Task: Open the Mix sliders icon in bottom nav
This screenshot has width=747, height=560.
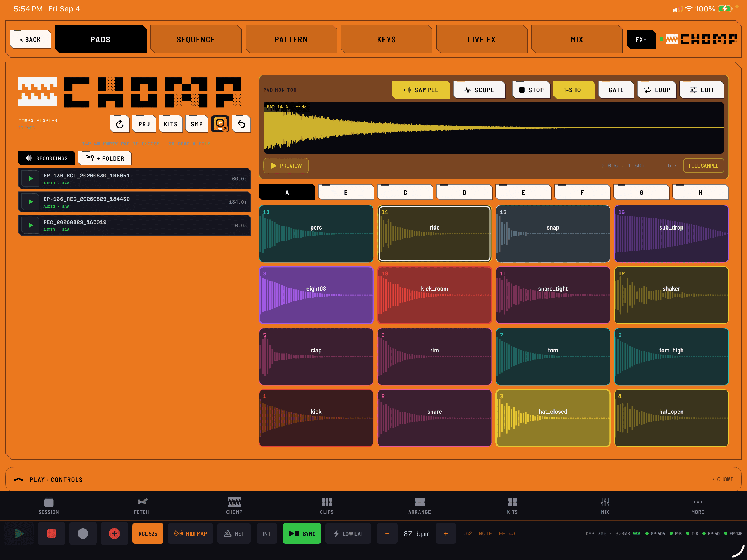Action: (605, 505)
